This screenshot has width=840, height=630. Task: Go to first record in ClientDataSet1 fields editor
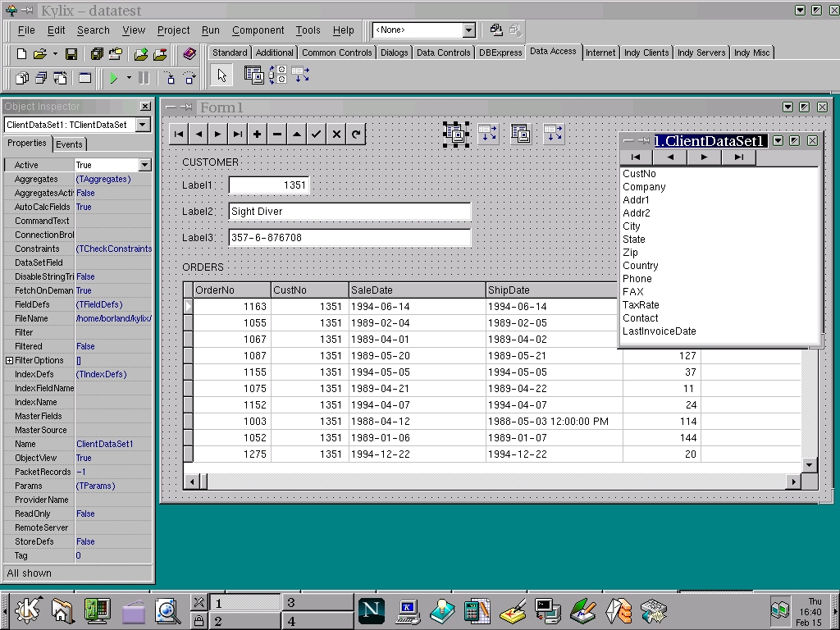(x=636, y=157)
